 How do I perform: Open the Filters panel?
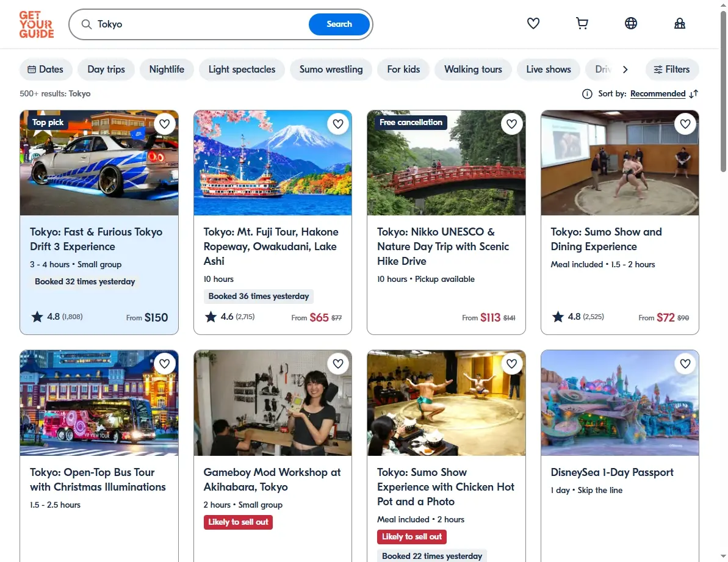pos(672,69)
